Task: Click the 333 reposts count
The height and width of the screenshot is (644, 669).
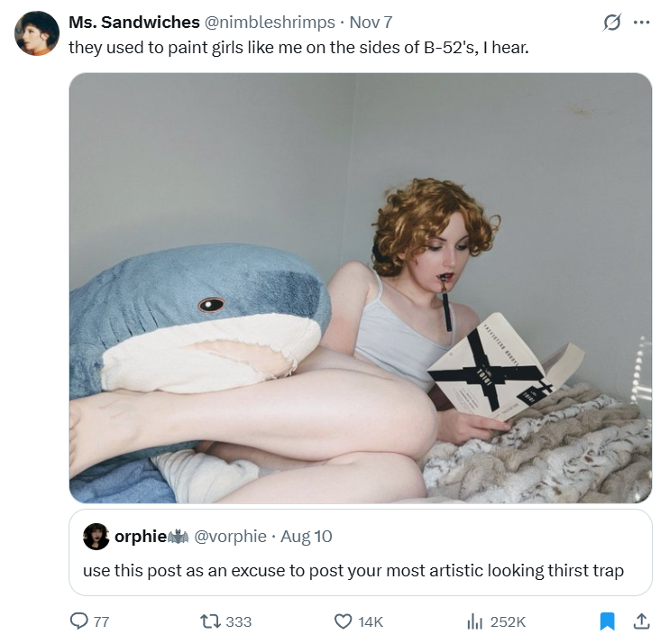Action: (239, 621)
